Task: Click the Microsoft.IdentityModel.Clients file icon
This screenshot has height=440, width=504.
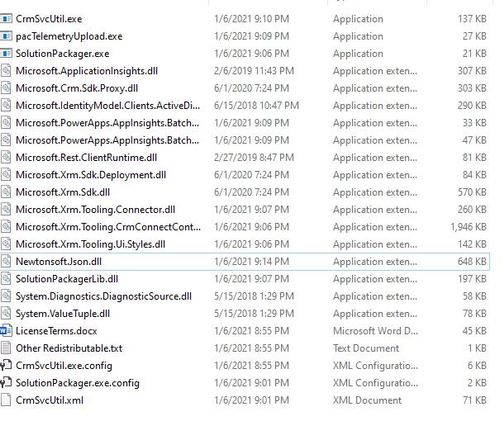Action: tap(6, 106)
